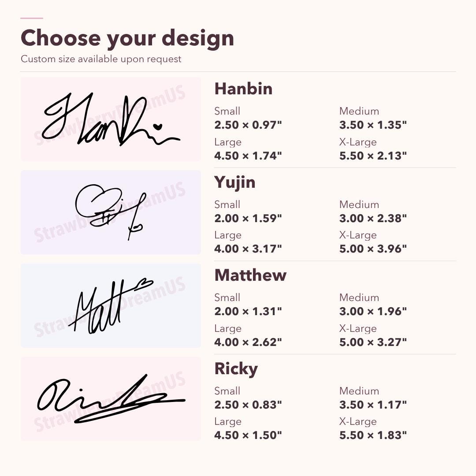Select the Matthew design name heading
Screen dimensions: 476x476
[250, 275]
